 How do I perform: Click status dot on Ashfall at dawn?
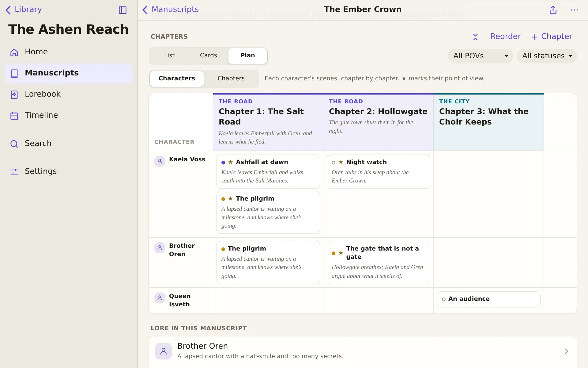[x=223, y=163]
